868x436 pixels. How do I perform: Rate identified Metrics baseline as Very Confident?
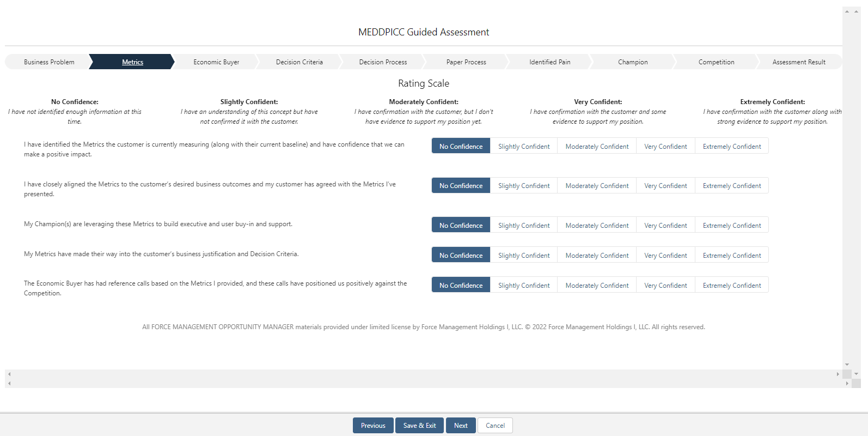(x=665, y=147)
